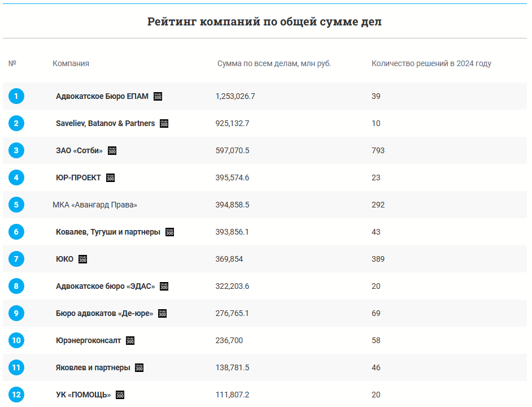Click the Право 300 badge beside ЮКО
Screen dimensions: 532x407
coord(83,259)
